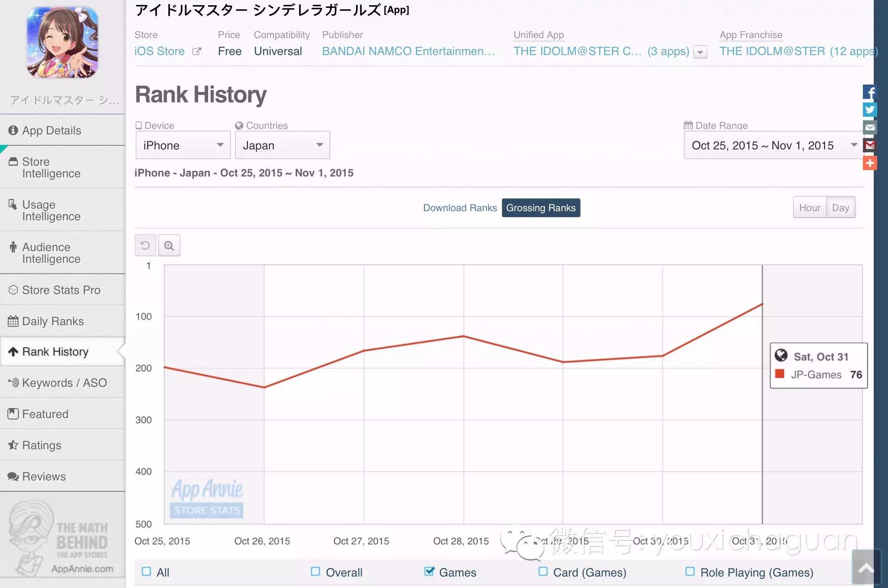
Task: Uncheck the Games category filter
Action: 429,572
